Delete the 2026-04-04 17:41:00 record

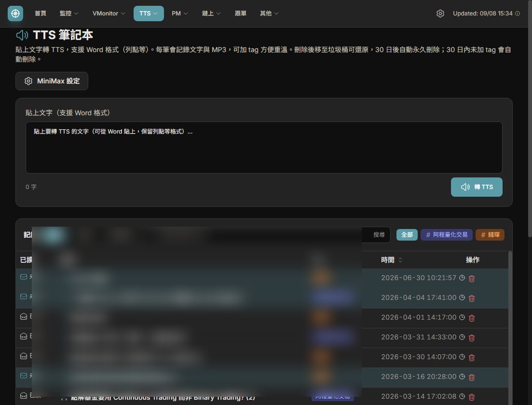coord(472,298)
